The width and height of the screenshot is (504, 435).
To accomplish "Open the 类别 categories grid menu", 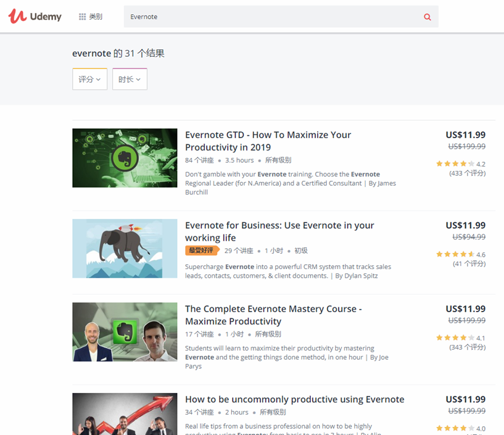I will (x=91, y=17).
